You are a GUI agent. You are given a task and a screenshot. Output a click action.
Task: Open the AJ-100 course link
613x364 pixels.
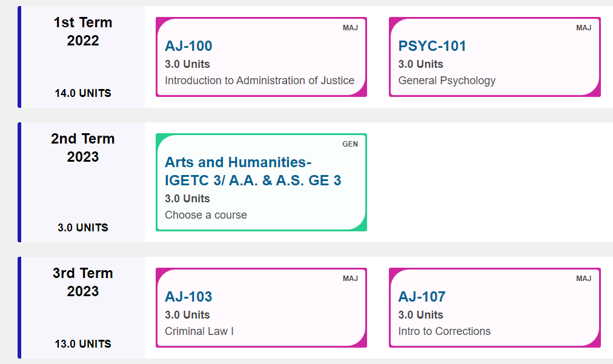click(x=188, y=46)
